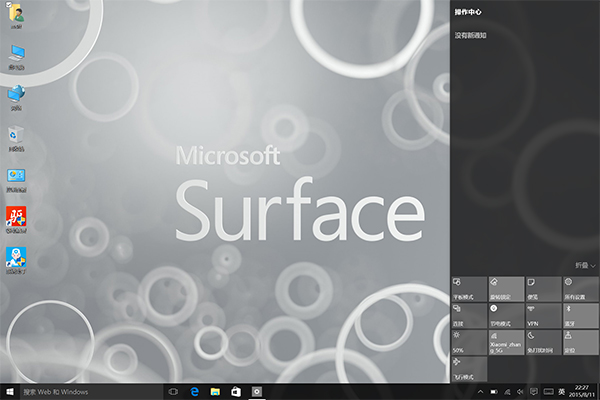Toggle the Bluetooth (蓝牙) tile
This screenshot has height=400, width=600.
pos(580,316)
